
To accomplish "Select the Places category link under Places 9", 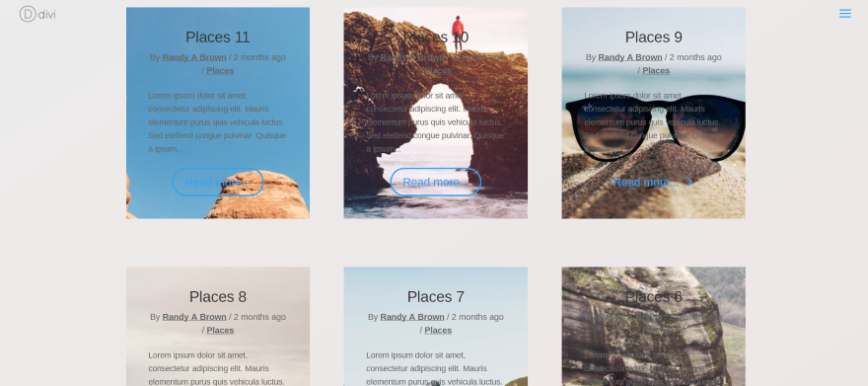I will tap(656, 70).
